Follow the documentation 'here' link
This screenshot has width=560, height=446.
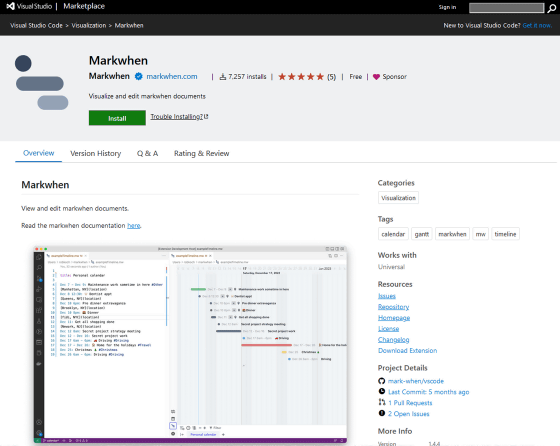click(x=134, y=226)
